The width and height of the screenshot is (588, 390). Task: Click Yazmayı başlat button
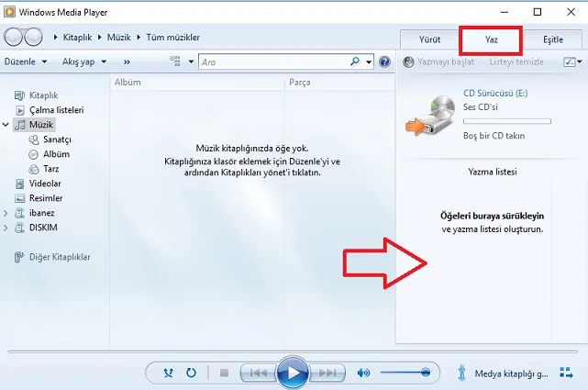coord(438,61)
